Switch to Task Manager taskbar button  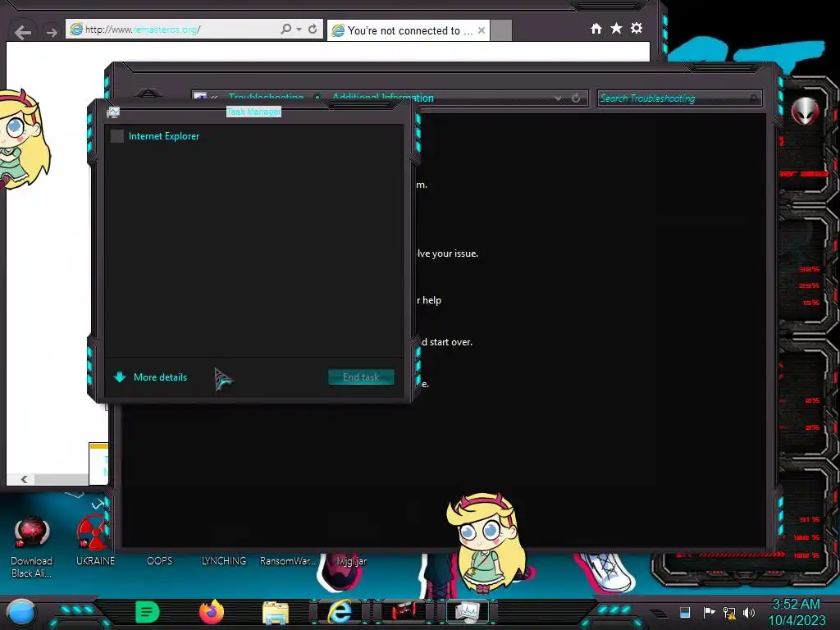pyautogui.click(x=468, y=612)
